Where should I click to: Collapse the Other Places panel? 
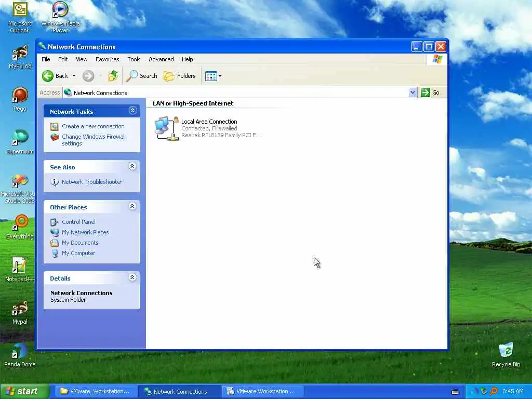pos(132,206)
